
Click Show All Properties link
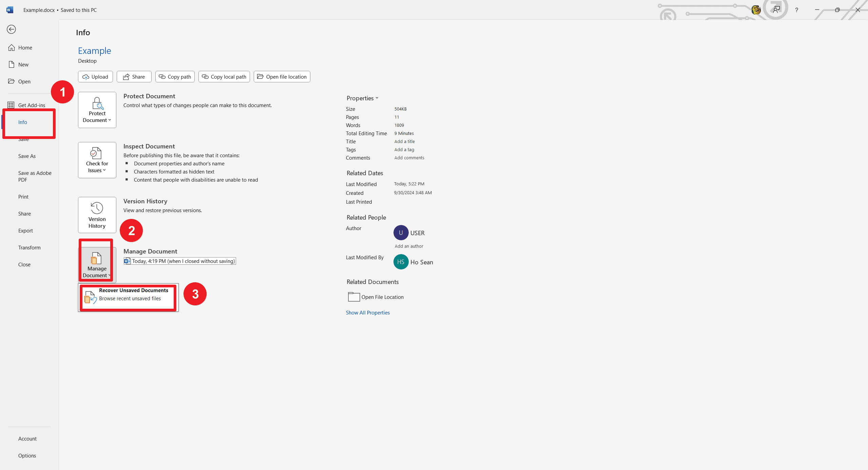coord(368,312)
